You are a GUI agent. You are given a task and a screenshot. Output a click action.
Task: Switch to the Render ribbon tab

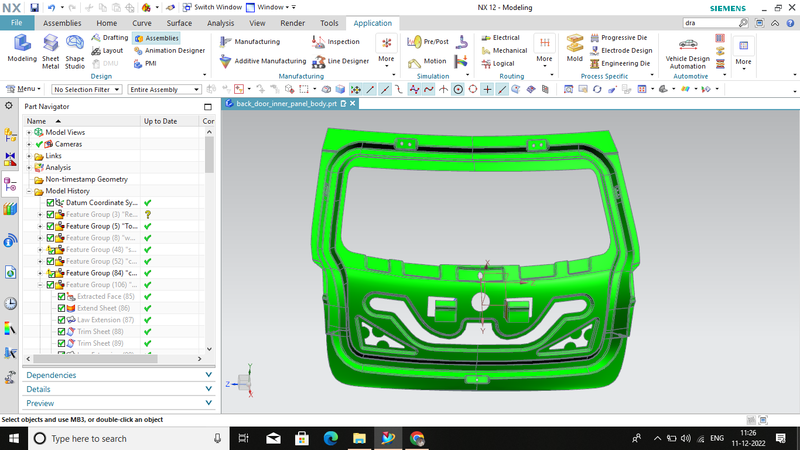pos(292,23)
